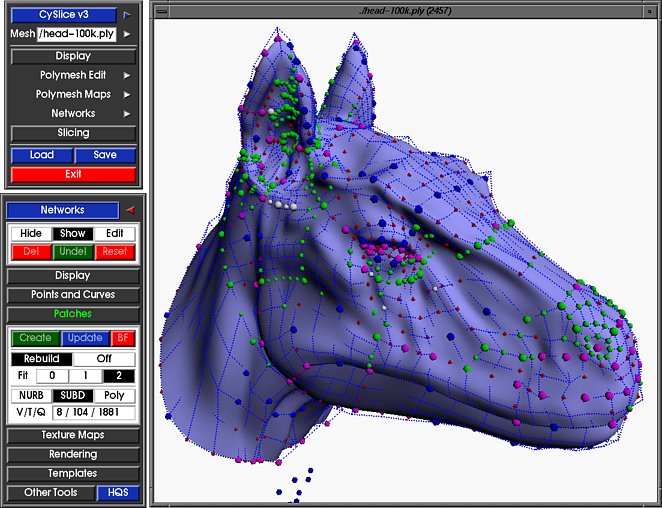Screen dimensions: 662x508
Task: Expand the Networks submenu in top panel
Action: [x=127, y=114]
